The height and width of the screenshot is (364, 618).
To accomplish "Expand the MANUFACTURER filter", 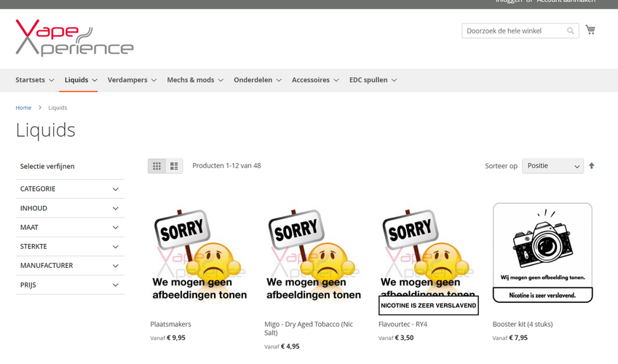I will [x=70, y=266].
